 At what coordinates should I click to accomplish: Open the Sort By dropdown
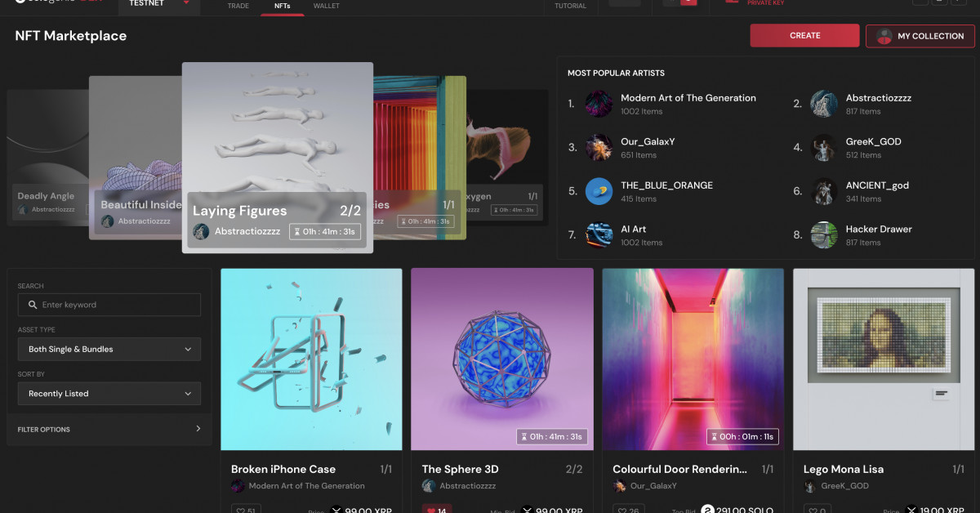click(109, 394)
